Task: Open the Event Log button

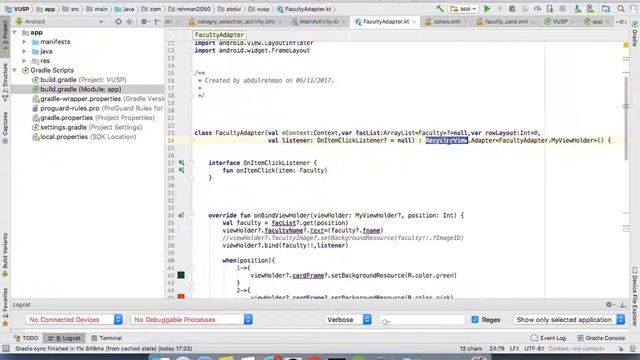Action: tap(548, 338)
